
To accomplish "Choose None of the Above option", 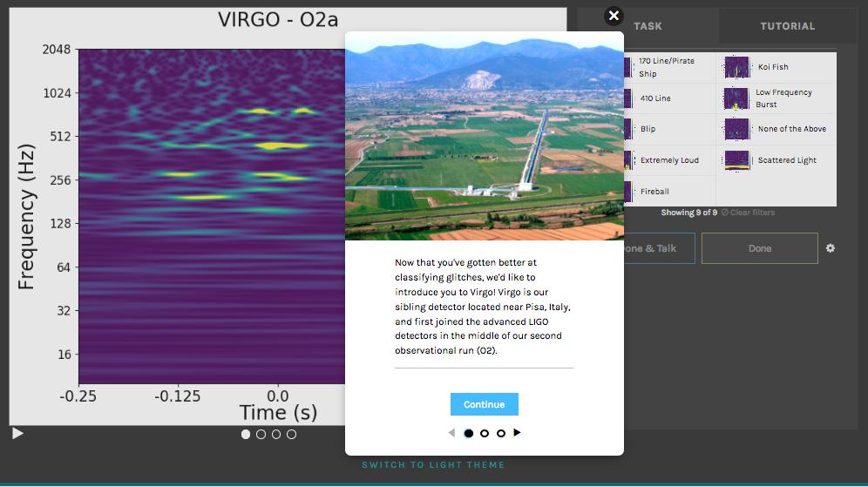I will click(776, 130).
